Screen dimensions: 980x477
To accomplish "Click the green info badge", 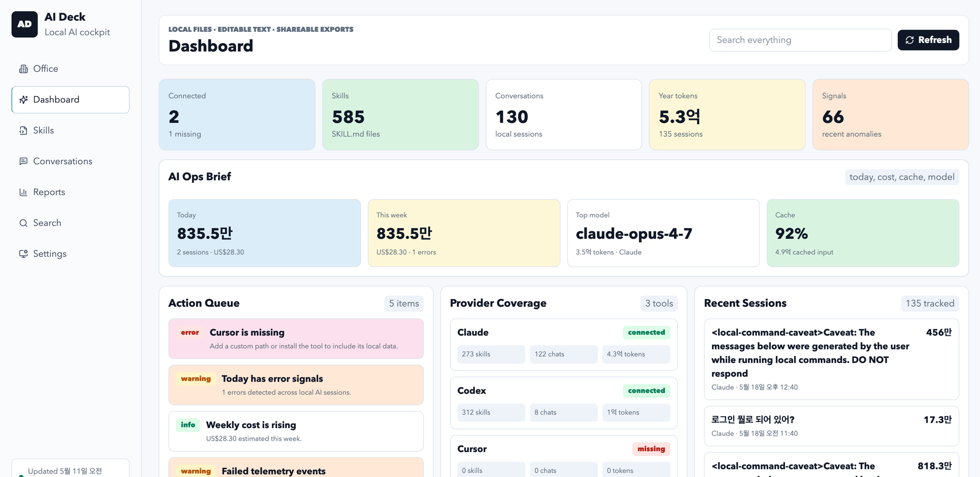I will [188, 425].
